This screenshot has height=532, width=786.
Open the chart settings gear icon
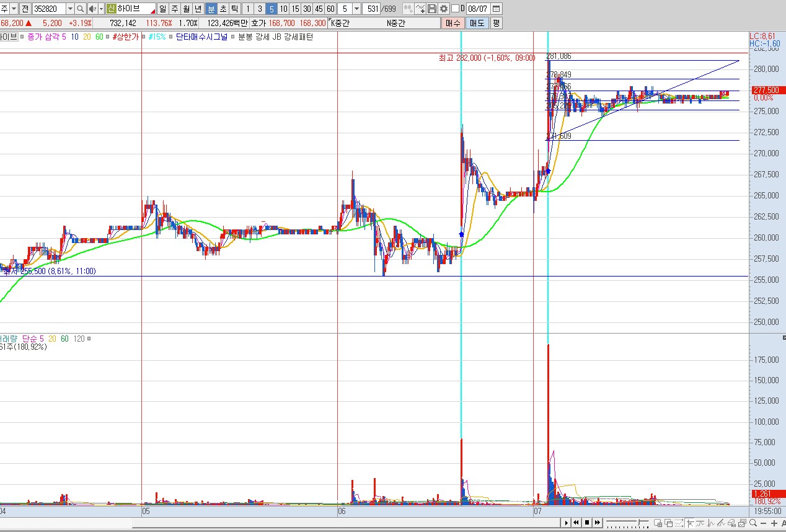pyautogui.click(x=444, y=9)
